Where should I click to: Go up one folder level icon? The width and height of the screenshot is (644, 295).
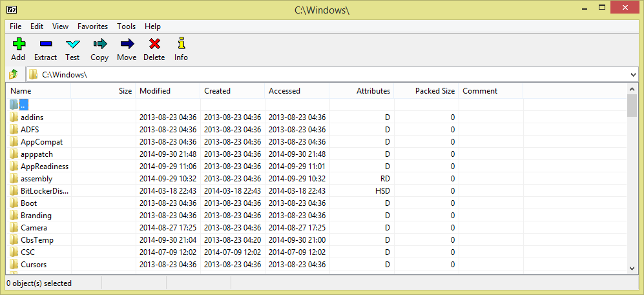(13, 75)
